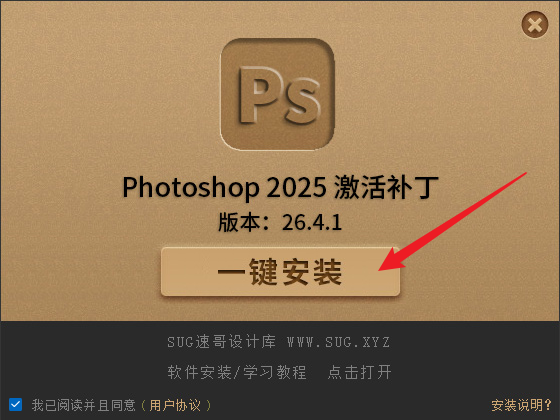Viewport: 560px width, 420px height.
Task: Open the 安装说明? install notes link
Action: pos(521,405)
